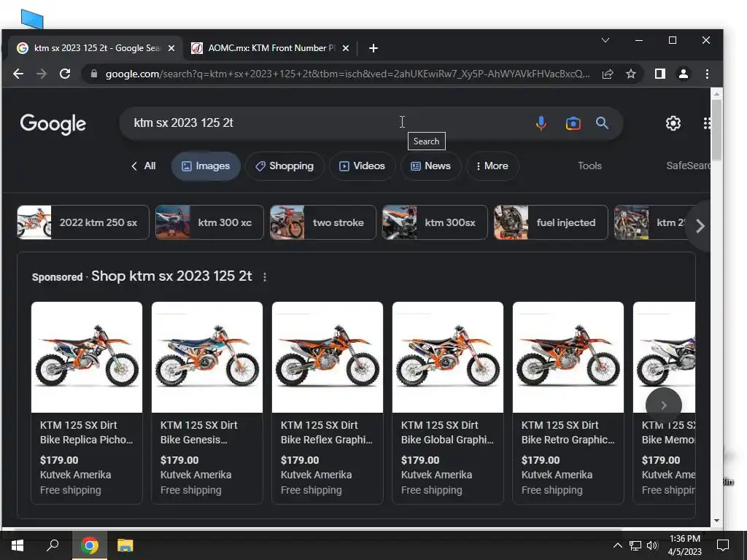Click the browser forward arrow
Image resolution: width=747 pixels, height=560 pixels.
(x=42, y=74)
